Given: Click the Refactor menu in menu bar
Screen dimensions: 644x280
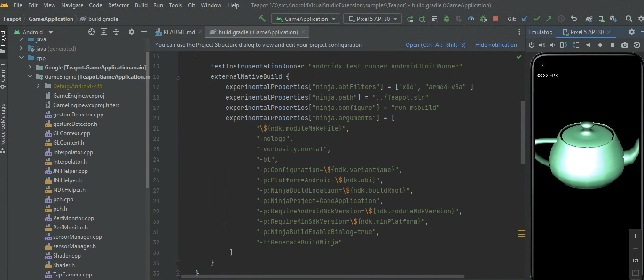Looking at the screenshot, I should click(118, 5).
